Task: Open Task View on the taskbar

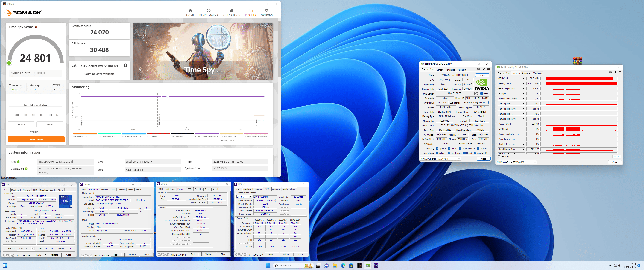Action: tap(318, 265)
